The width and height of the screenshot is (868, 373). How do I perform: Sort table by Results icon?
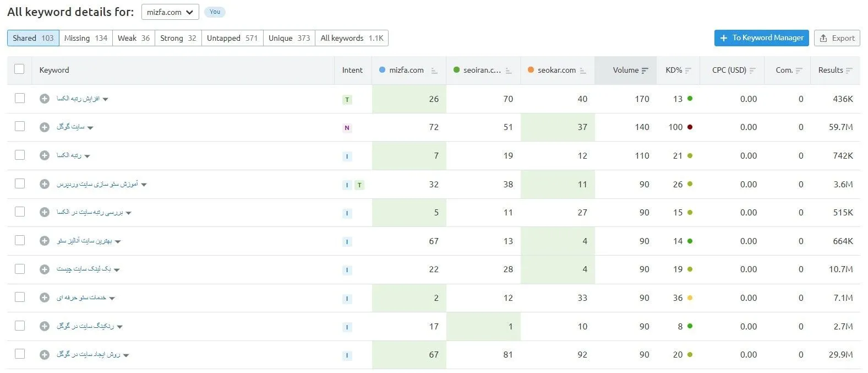coord(849,71)
